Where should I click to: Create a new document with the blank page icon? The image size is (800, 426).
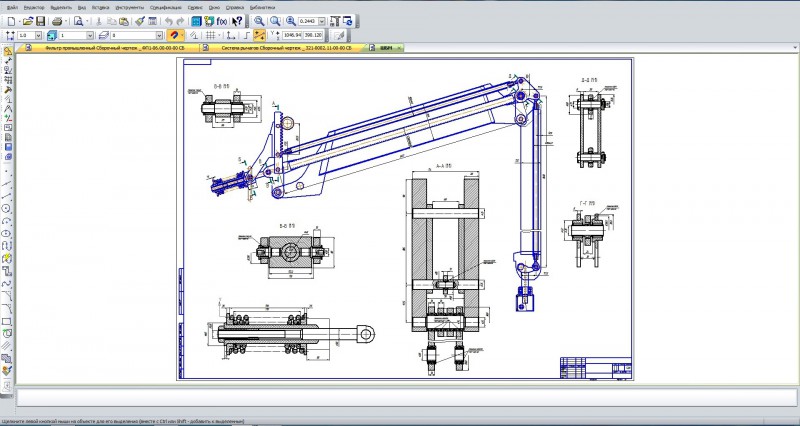coord(11,21)
